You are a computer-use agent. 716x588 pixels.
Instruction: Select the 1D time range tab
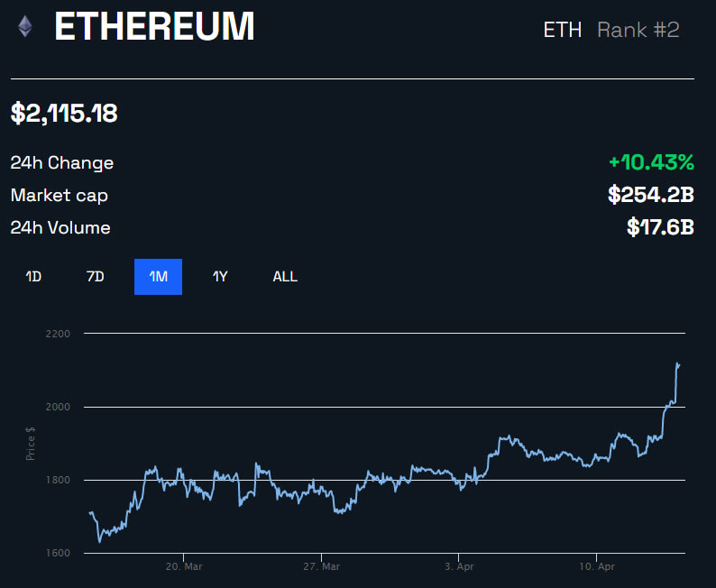click(x=33, y=277)
